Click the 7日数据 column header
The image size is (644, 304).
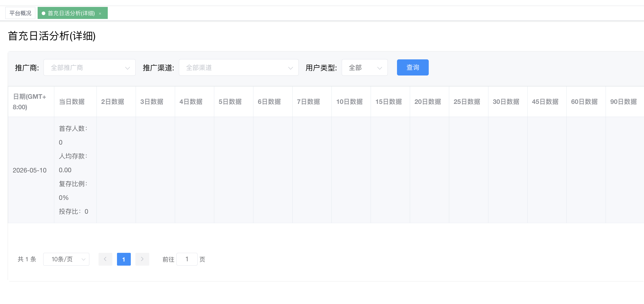point(312,102)
